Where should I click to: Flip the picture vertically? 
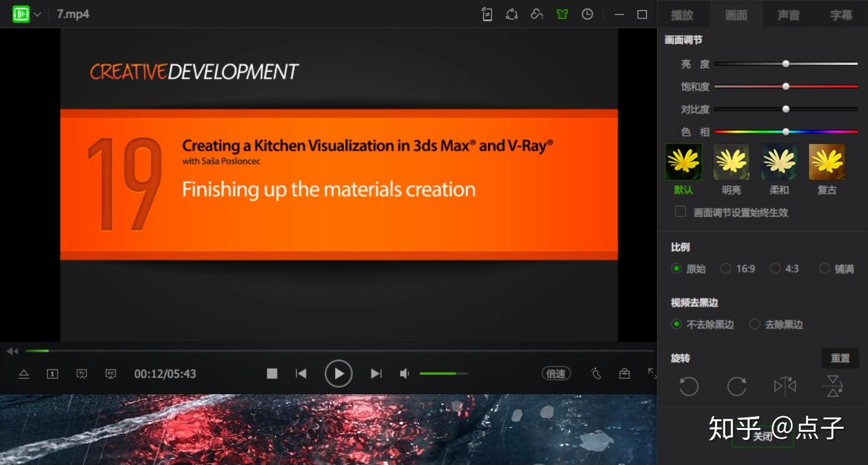click(832, 386)
